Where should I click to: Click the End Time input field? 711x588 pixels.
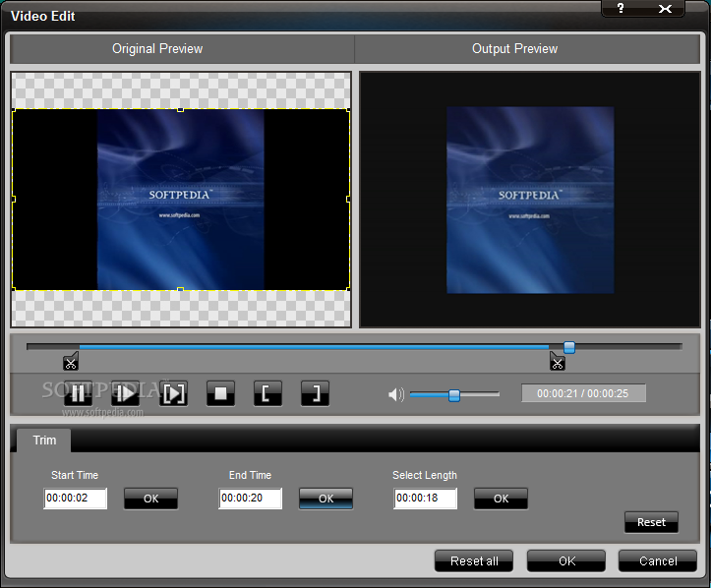251,499
